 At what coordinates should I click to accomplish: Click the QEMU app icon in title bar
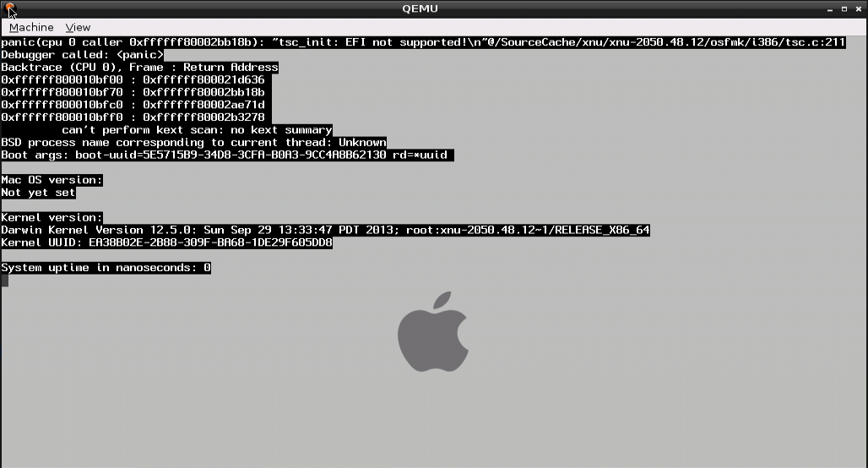coord(9,8)
